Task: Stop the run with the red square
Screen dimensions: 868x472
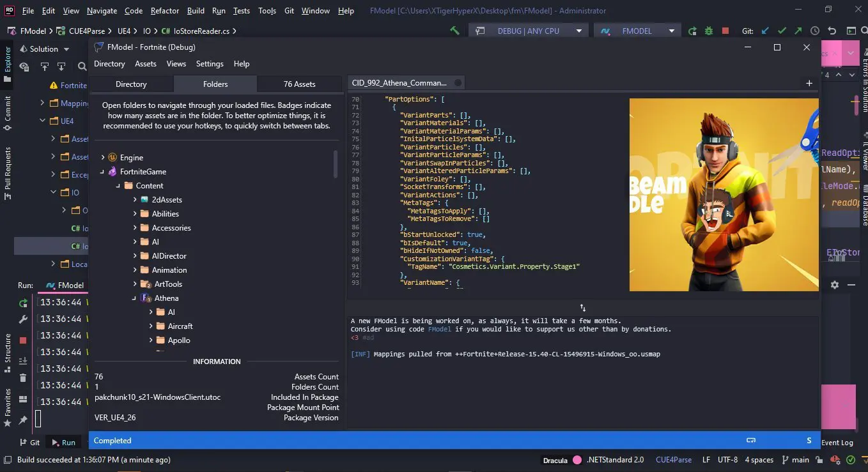Action: (x=725, y=31)
